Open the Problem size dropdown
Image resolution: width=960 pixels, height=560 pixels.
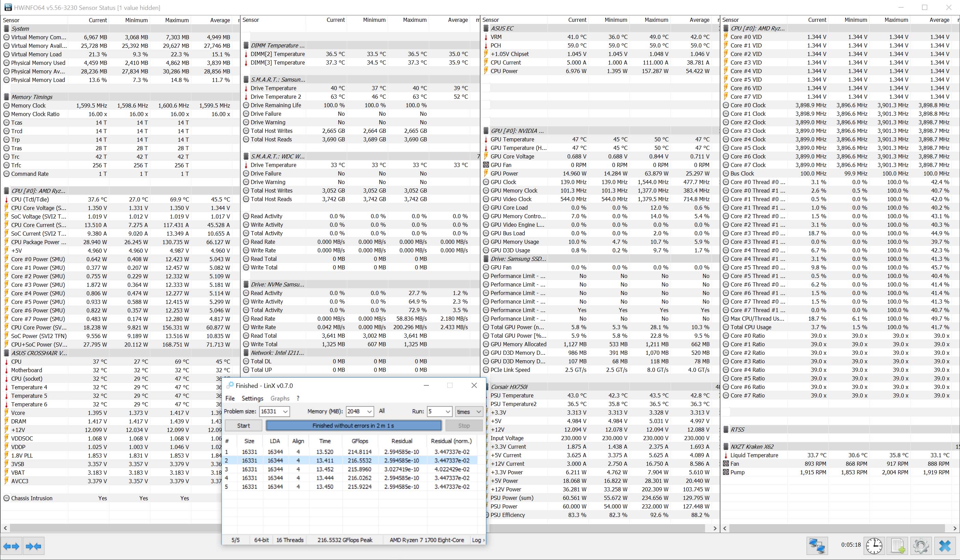tap(285, 411)
